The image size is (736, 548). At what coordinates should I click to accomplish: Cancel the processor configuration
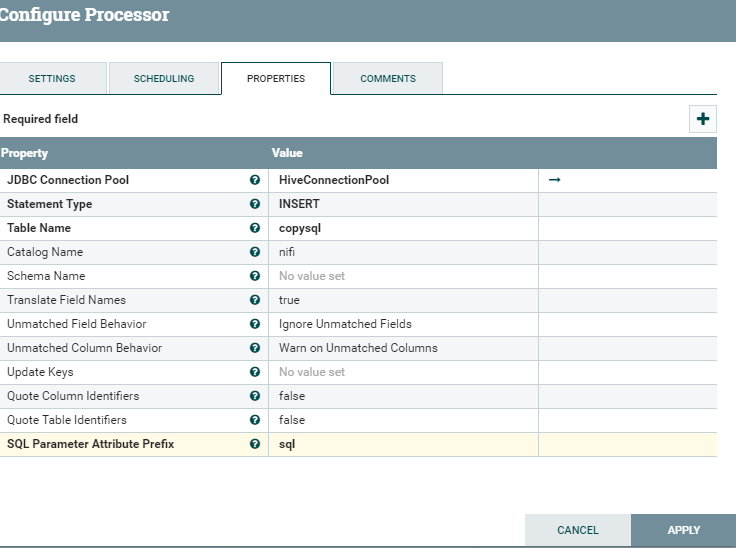click(x=578, y=530)
